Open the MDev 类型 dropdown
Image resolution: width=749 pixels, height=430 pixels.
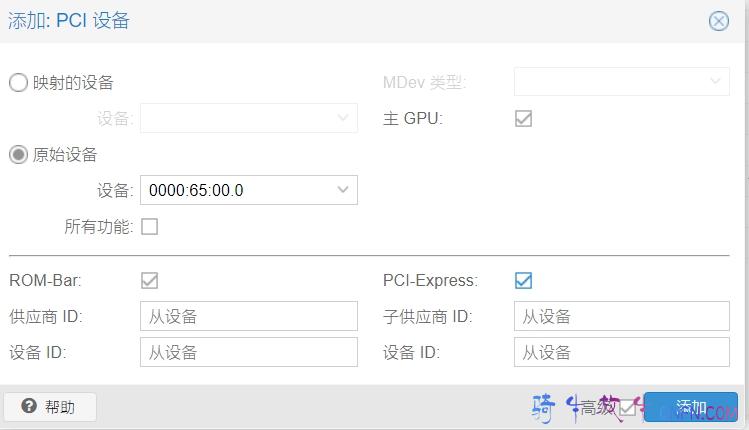pyautogui.click(x=716, y=82)
